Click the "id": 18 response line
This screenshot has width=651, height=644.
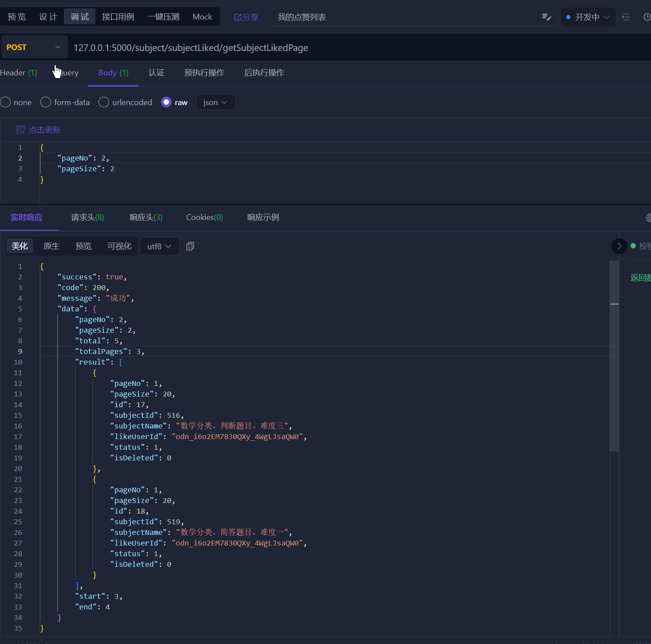coord(129,511)
